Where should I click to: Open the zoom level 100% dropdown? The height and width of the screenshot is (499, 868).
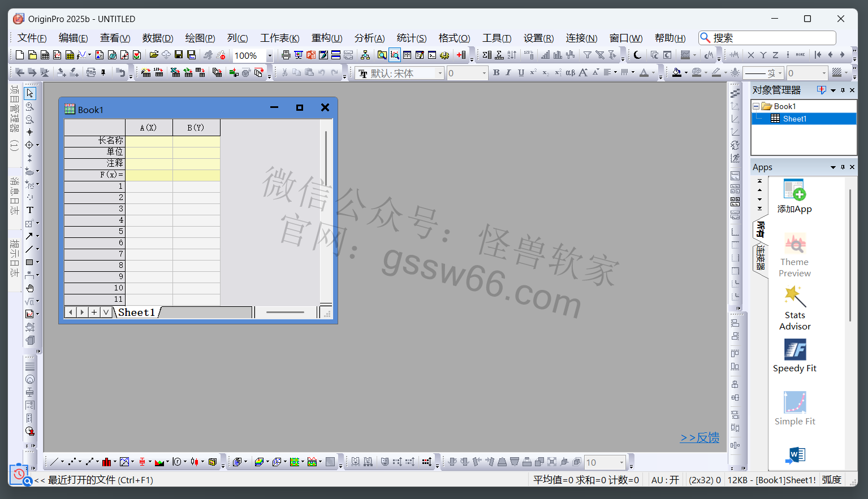click(x=270, y=55)
